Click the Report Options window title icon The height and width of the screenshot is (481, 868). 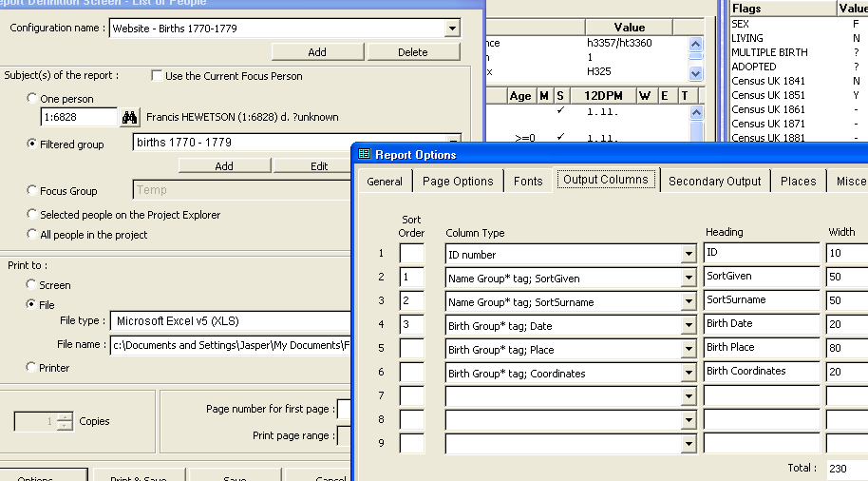tap(364, 154)
